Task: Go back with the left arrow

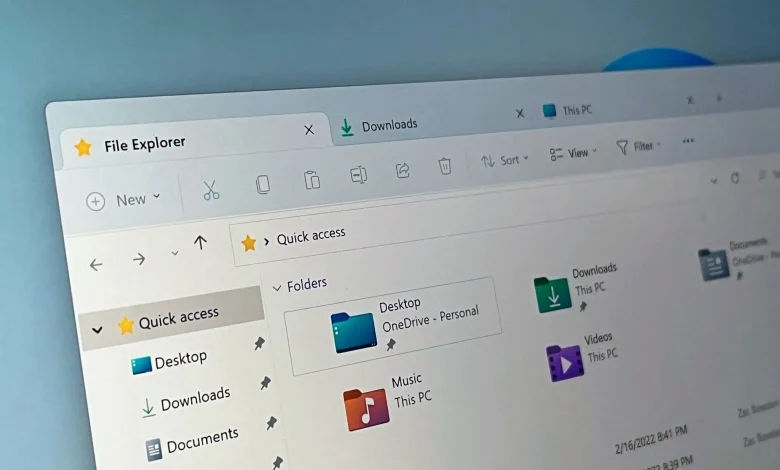Action: [96, 265]
